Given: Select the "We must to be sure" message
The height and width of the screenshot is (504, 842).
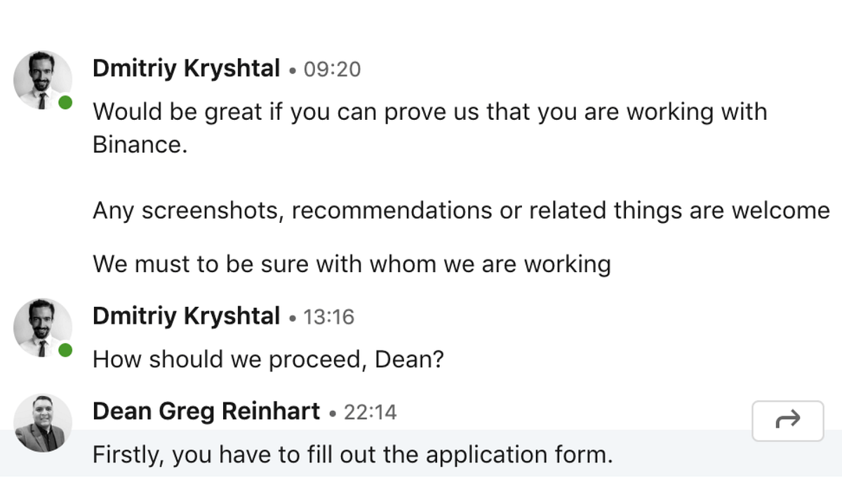Looking at the screenshot, I should [352, 265].
